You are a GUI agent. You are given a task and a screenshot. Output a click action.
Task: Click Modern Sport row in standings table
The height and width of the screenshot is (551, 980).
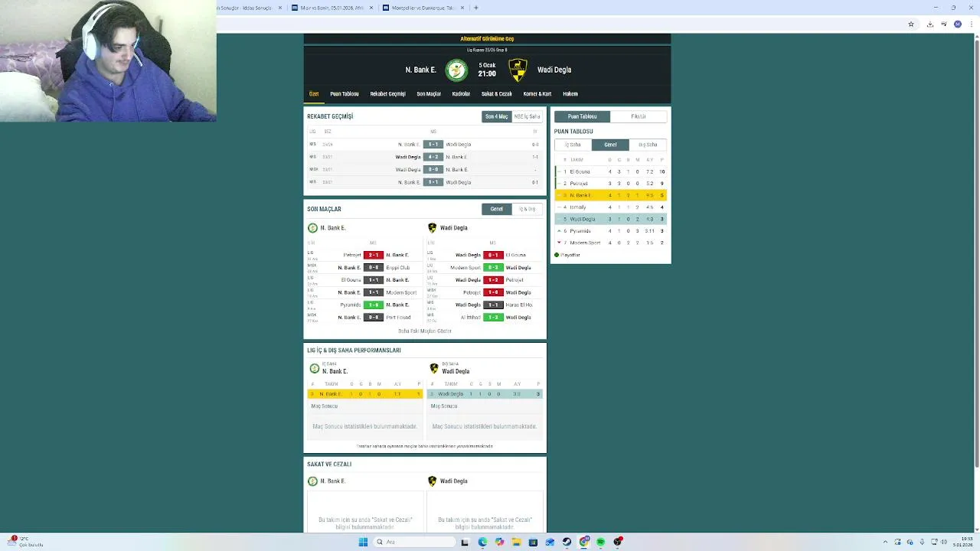610,243
